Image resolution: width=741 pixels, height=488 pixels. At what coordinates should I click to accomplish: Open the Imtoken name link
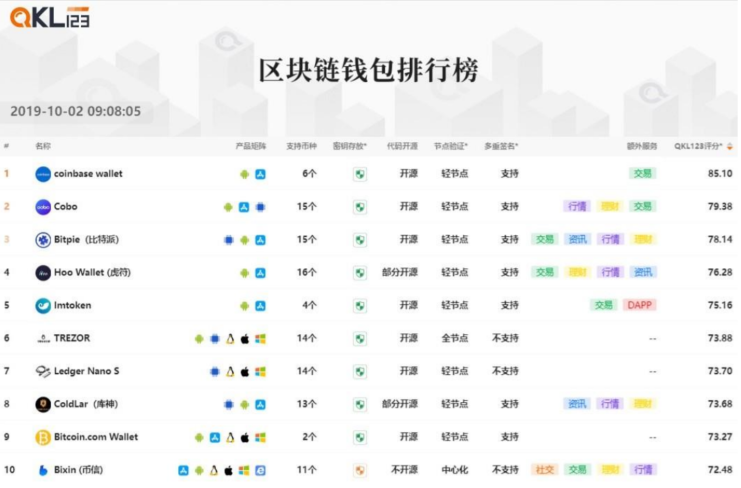pos(73,306)
